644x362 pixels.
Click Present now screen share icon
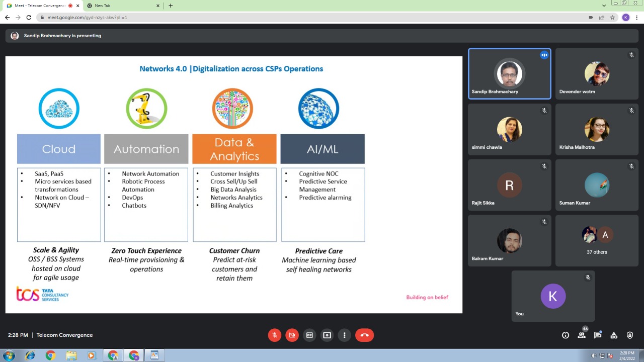click(x=327, y=335)
